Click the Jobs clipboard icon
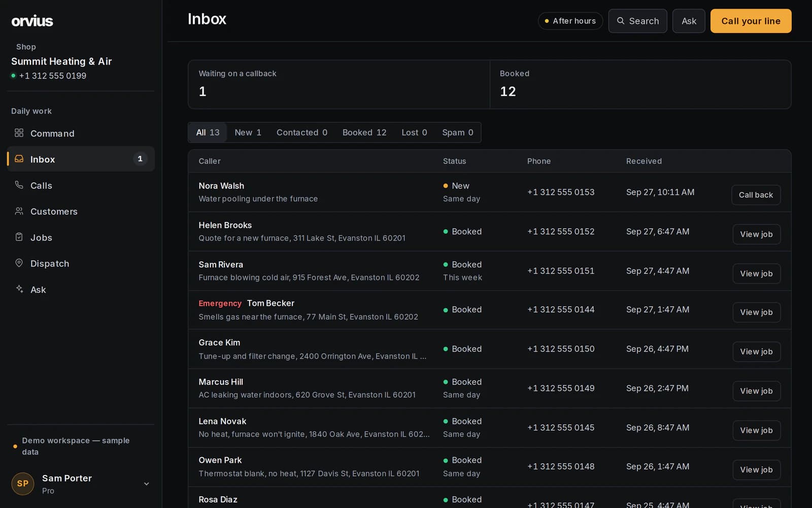Viewport: 812px width, 508px height. pos(19,237)
